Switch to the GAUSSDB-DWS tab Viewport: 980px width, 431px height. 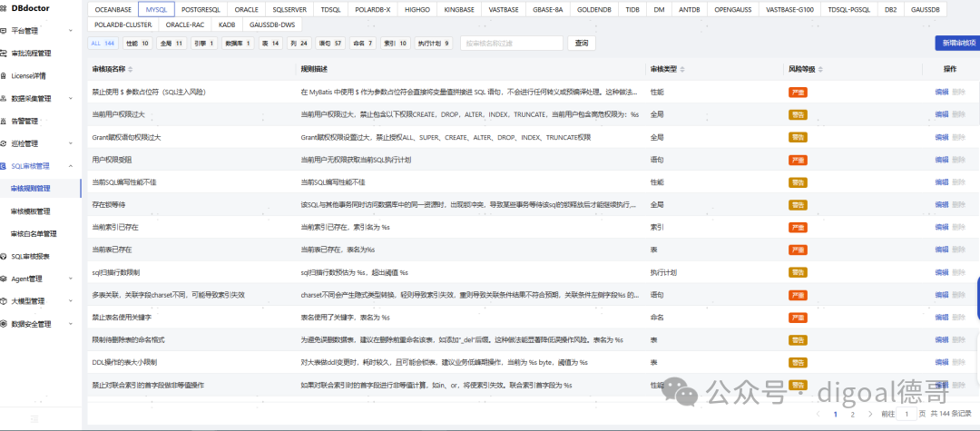(272, 25)
